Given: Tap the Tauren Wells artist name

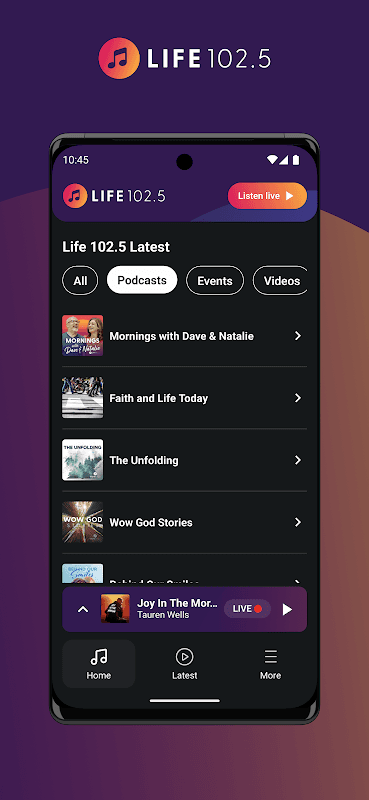Looking at the screenshot, I should click(x=163, y=615).
